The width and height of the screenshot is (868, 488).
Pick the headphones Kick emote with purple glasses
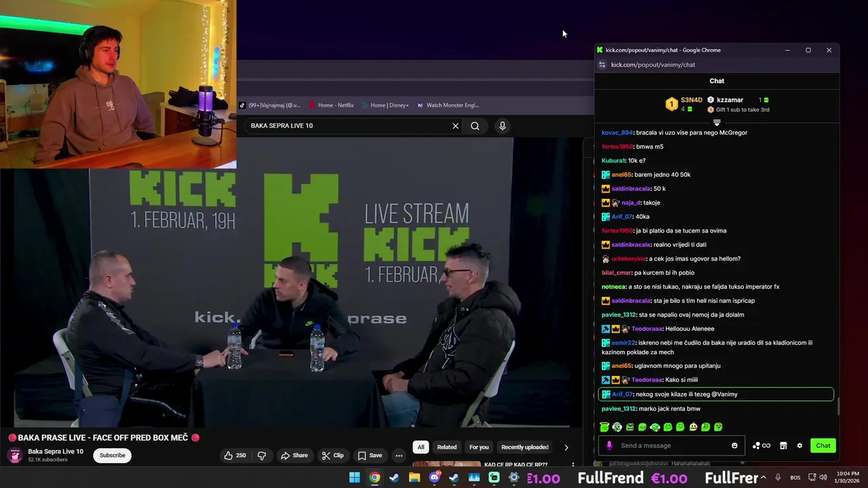coord(617,427)
